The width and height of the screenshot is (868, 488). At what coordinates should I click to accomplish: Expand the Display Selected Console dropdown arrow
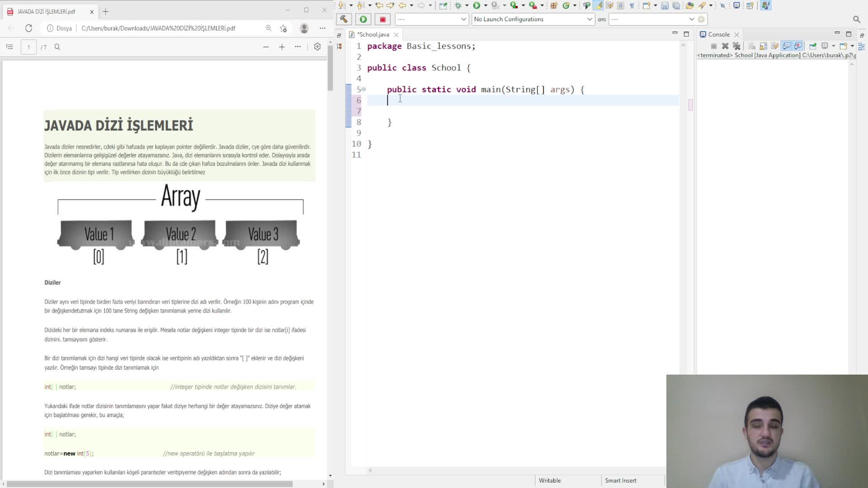pos(834,46)
